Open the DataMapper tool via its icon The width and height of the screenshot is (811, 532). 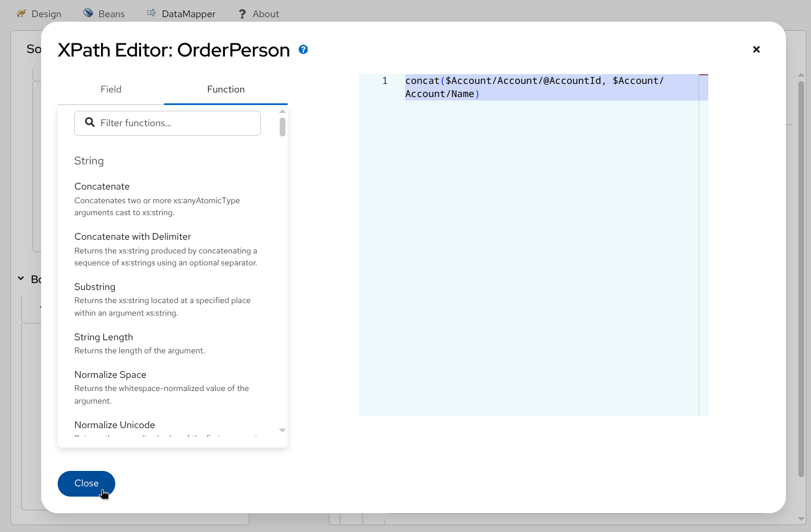pos(151,13)
